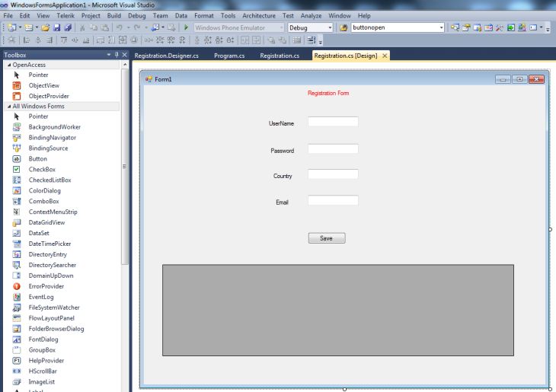Click the Redo arrow icon
The width and height of the screenshot is (556, 392).
coord(137,27)
